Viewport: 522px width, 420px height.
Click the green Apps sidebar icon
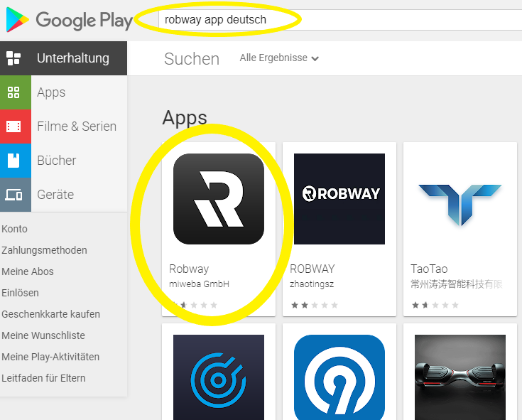pyautogui.click(x=16, y=92)
